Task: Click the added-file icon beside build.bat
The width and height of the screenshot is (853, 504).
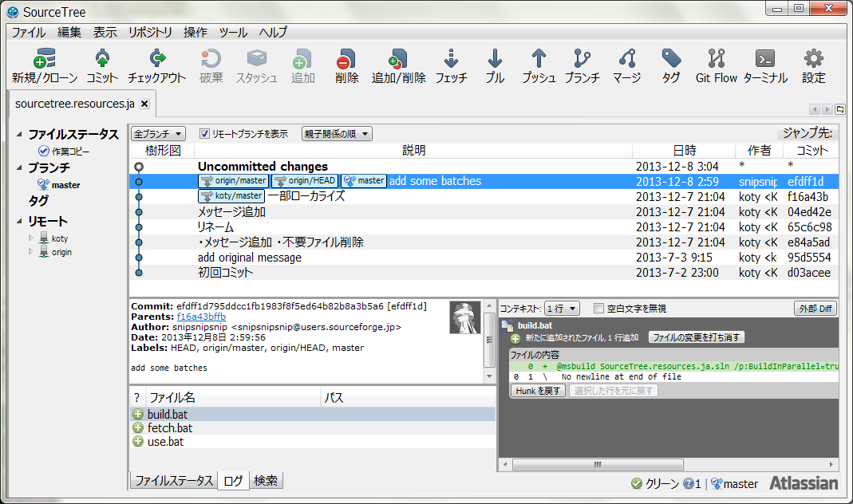Action: click(x=138, y=415)
